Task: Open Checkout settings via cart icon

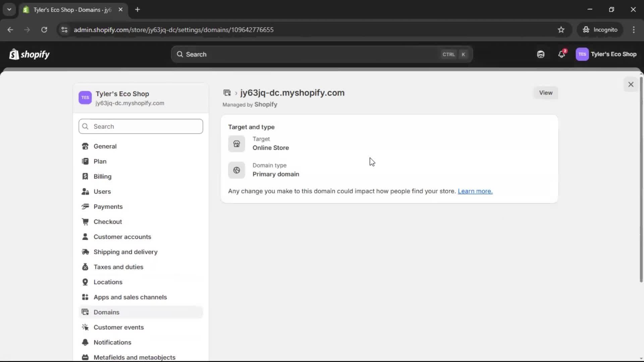Action: pyautogui.click(x=85, y=222)
